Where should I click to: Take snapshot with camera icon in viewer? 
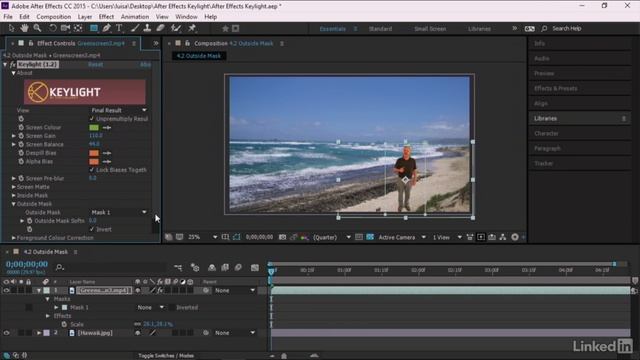[282, 237]
